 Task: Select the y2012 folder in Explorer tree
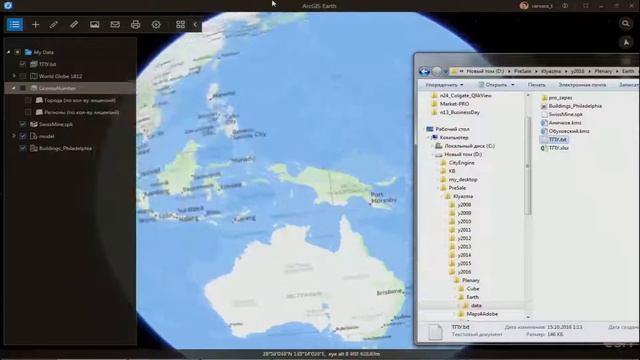[464, 238]
